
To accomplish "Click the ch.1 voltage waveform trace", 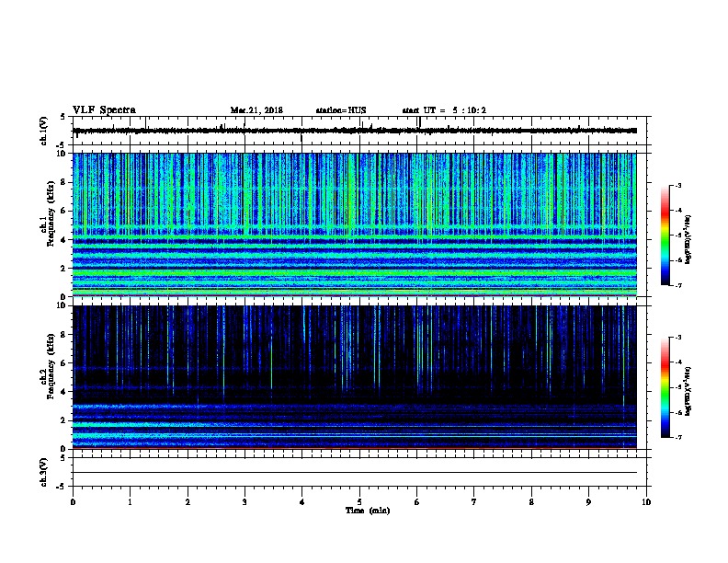I will pos(355,131).
